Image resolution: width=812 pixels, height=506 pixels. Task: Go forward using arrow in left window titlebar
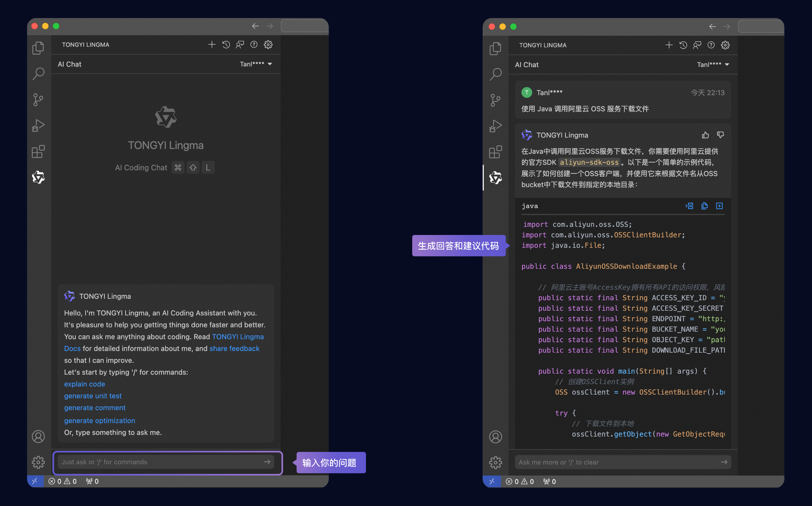click(x=270, y=26)
